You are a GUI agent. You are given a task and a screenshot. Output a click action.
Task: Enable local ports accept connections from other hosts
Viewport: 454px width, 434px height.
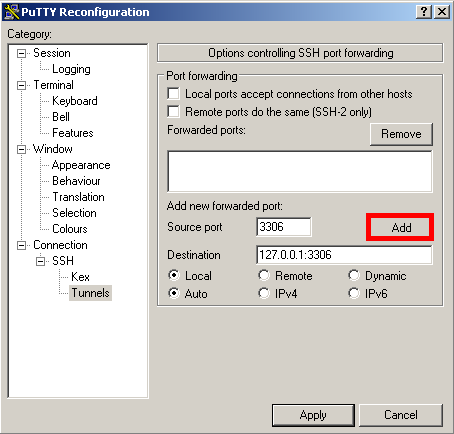tap(173, 94)
